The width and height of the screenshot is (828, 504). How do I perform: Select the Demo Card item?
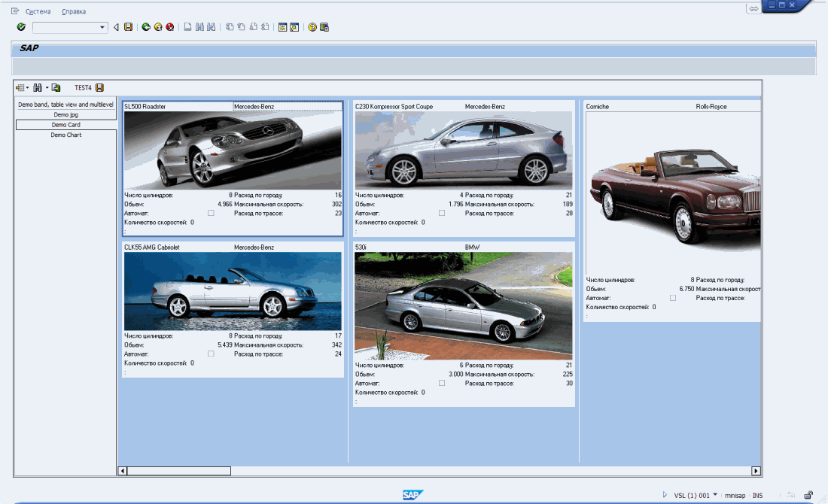click(x=66, y=125)
